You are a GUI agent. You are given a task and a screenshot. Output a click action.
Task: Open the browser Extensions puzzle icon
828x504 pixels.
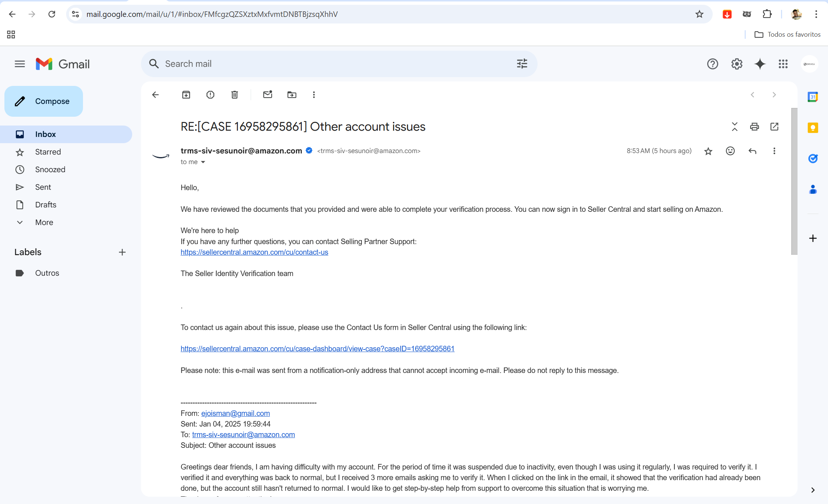coord(767,14)
